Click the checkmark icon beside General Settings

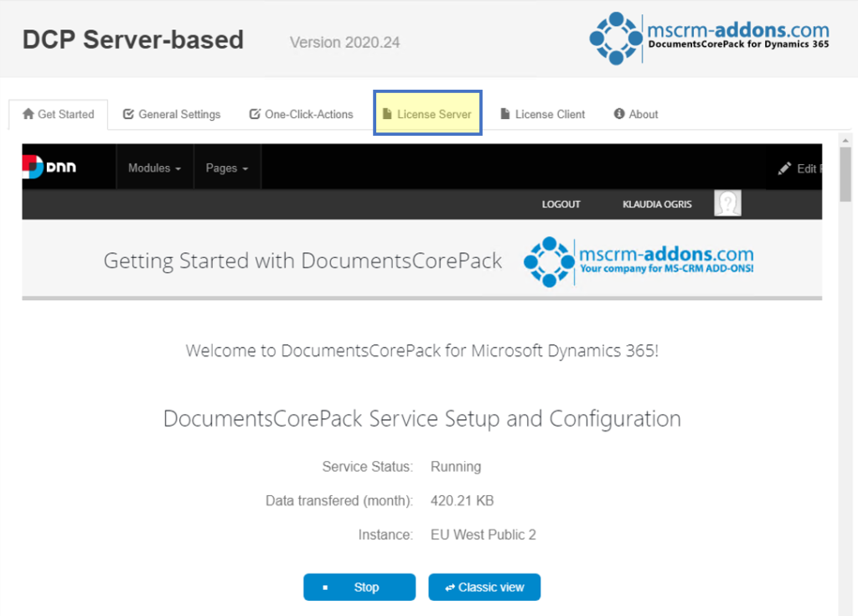(x=128, y=113)
